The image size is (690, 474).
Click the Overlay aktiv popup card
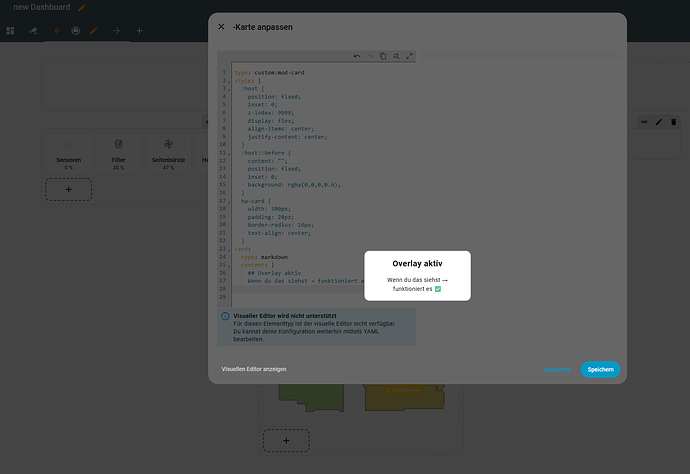[x=417, y=276]
